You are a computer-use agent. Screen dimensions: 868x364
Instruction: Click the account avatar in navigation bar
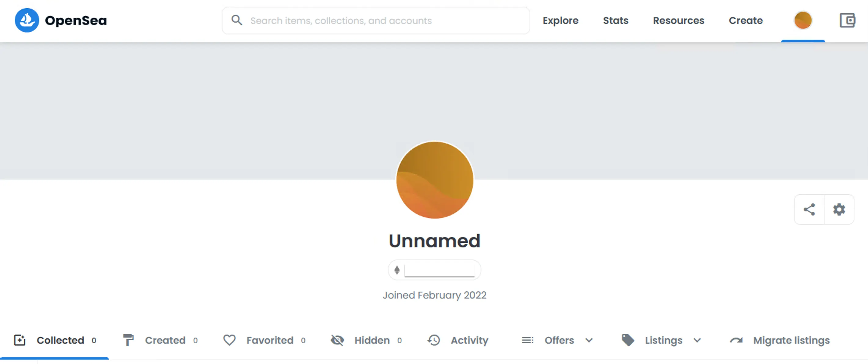pyautogui.click(x=803, y=20)
